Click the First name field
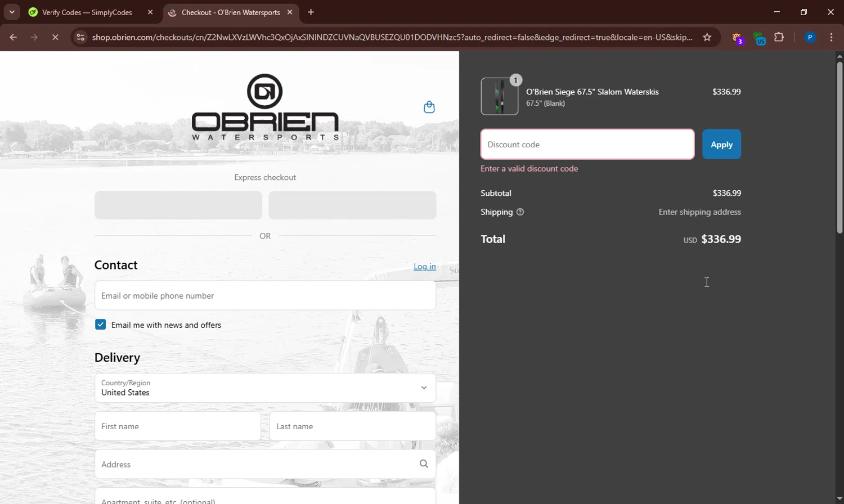The height and width of the screenshot is (504, 844). [178, 426]
